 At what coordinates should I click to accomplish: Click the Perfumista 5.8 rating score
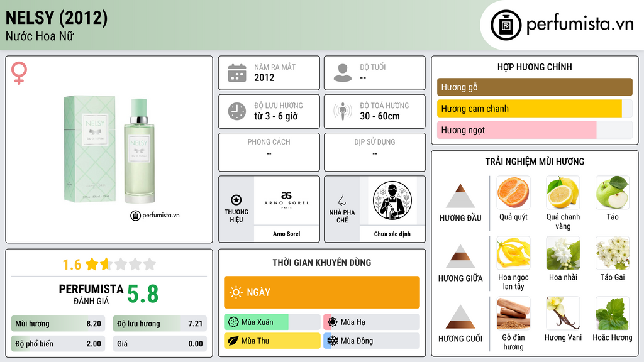(x=143, y=294)
